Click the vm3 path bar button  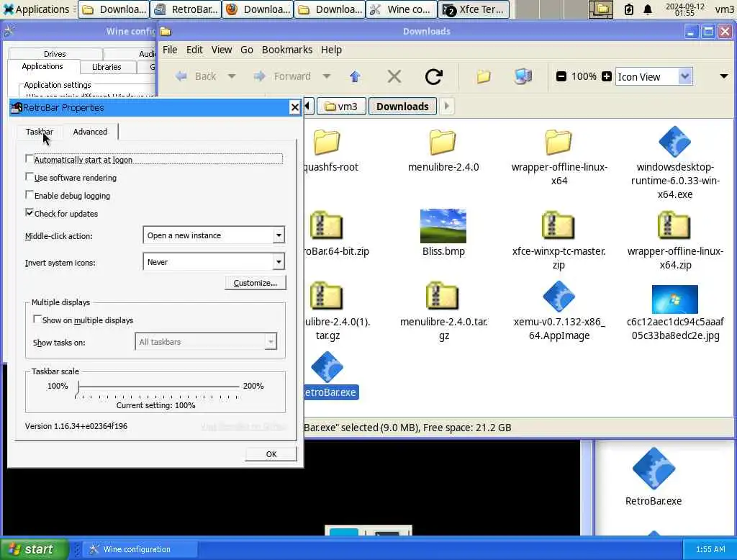click(341, 107)
